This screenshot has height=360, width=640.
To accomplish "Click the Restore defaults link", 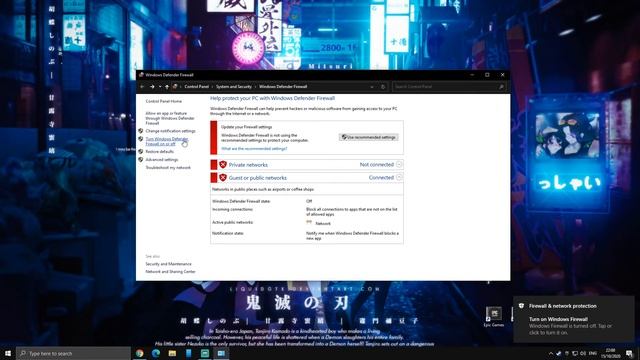I will [x=160, y=151].
